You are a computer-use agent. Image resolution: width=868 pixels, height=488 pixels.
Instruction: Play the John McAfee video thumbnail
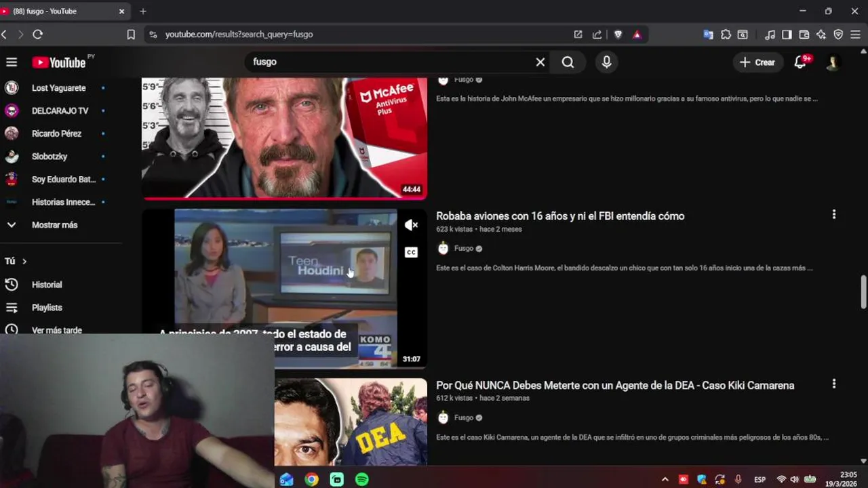(x=284, y=138)
